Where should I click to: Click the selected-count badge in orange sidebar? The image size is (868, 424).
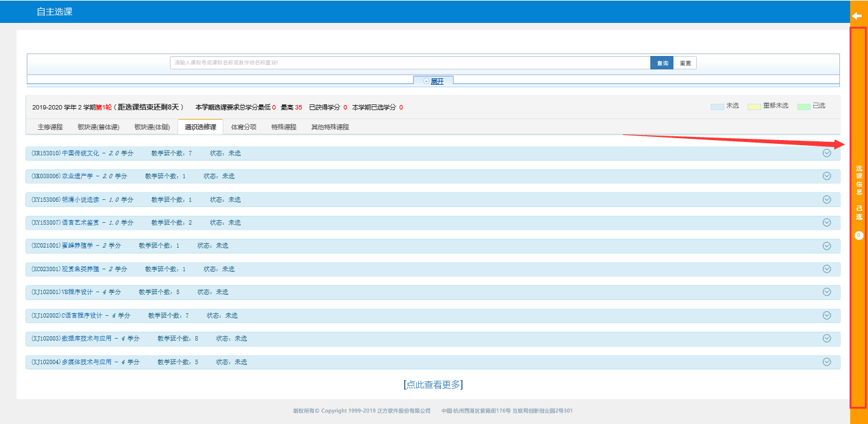click(858, 236)
